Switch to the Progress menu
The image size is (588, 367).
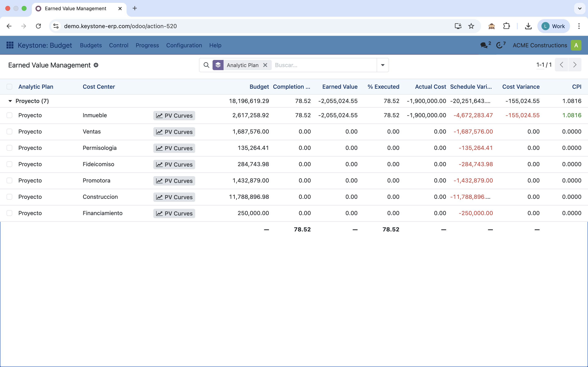point(147,45)
